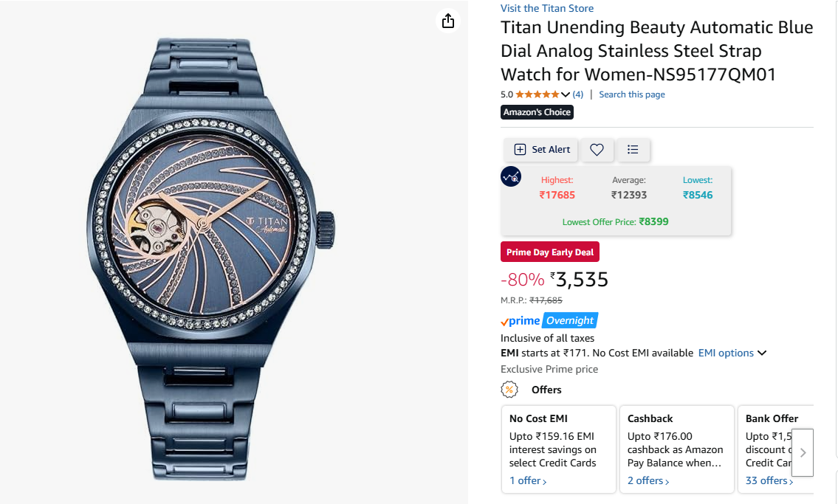This screenshot has width=838, height=504.
Task: Expand the ratings dropdown chevron
Action: pos(566,94)
